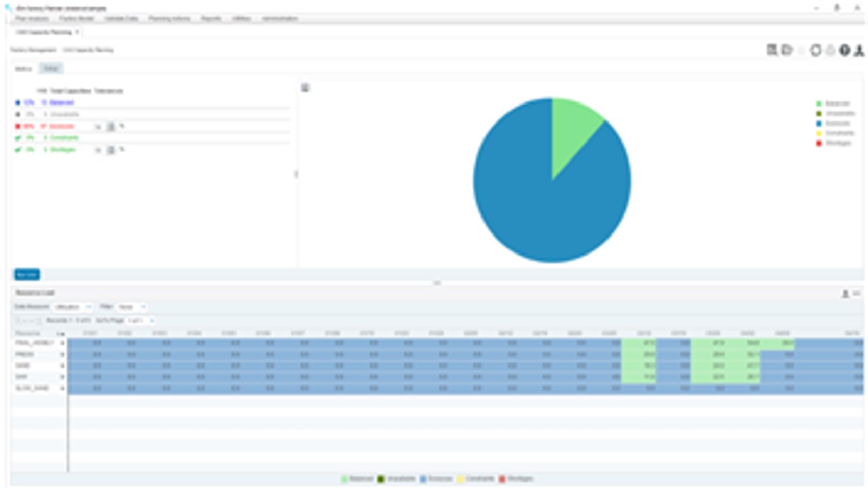Click Shortages swatch in pie chart legend
868x488 pixels.
pyautogui.click(x=819, y=143)
